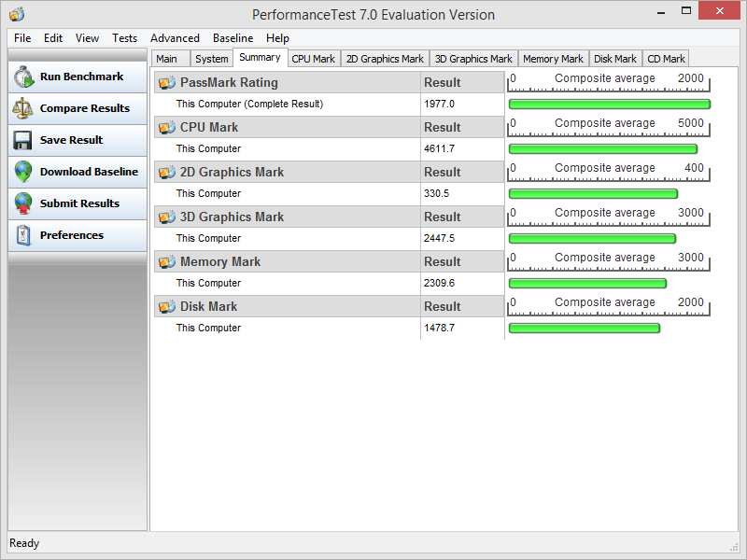This screenshot has width=747, height=560.
Task: Switch to the CPU Mark tab
Action: point(314,59)
